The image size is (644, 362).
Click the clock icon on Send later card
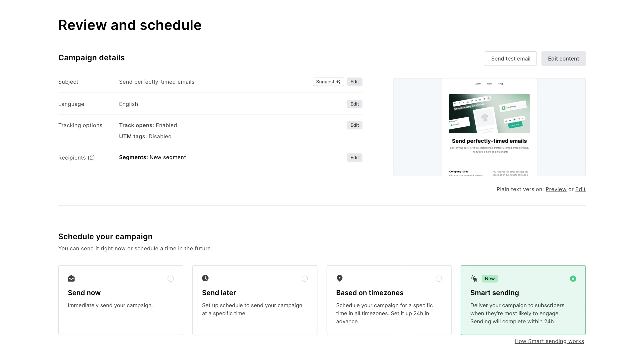(x=205, y=278)
